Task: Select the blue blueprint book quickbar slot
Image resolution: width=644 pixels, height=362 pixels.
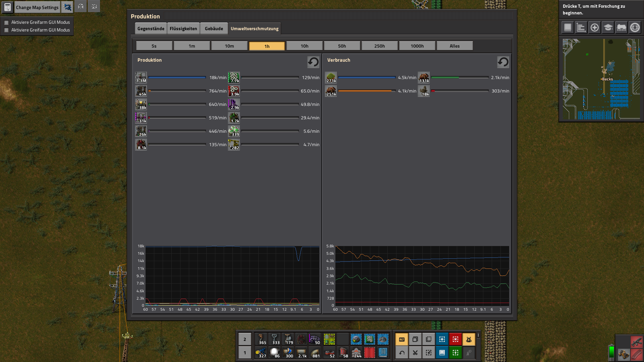Action: (383, 353)
